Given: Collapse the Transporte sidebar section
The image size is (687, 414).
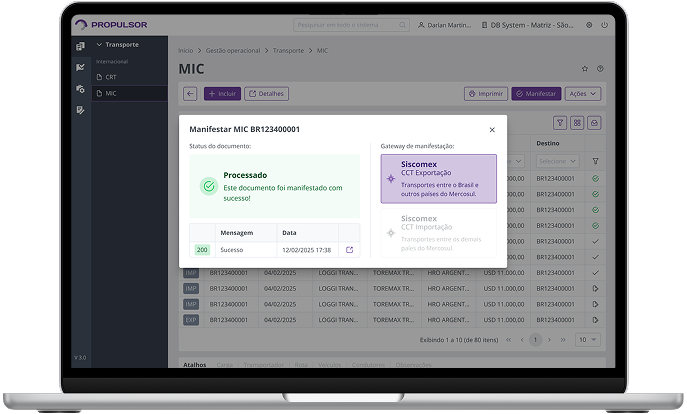Looking at the screenshot, I should pyautogui.click(x=99, y=45).
